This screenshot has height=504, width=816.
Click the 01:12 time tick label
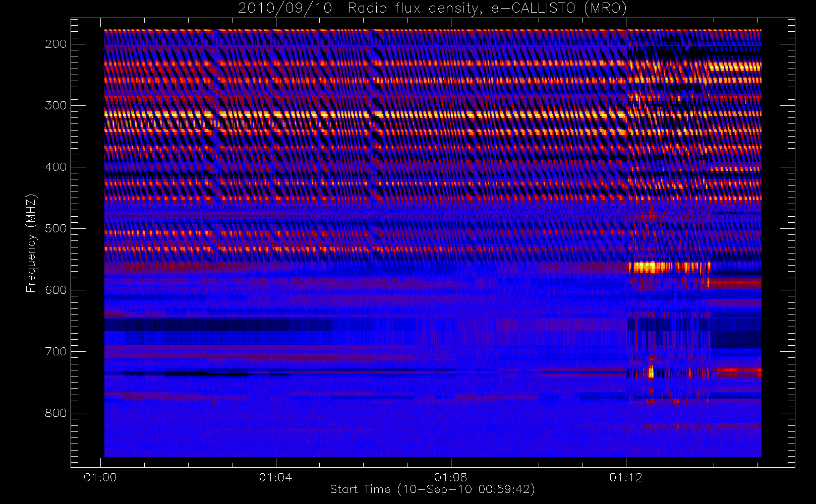pos(626,477)
